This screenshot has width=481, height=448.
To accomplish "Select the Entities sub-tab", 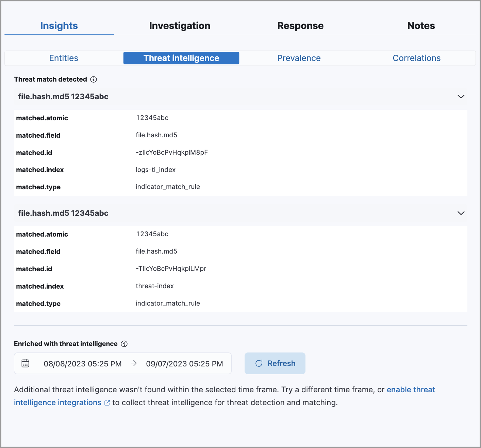I will click(x=63, y=58).
